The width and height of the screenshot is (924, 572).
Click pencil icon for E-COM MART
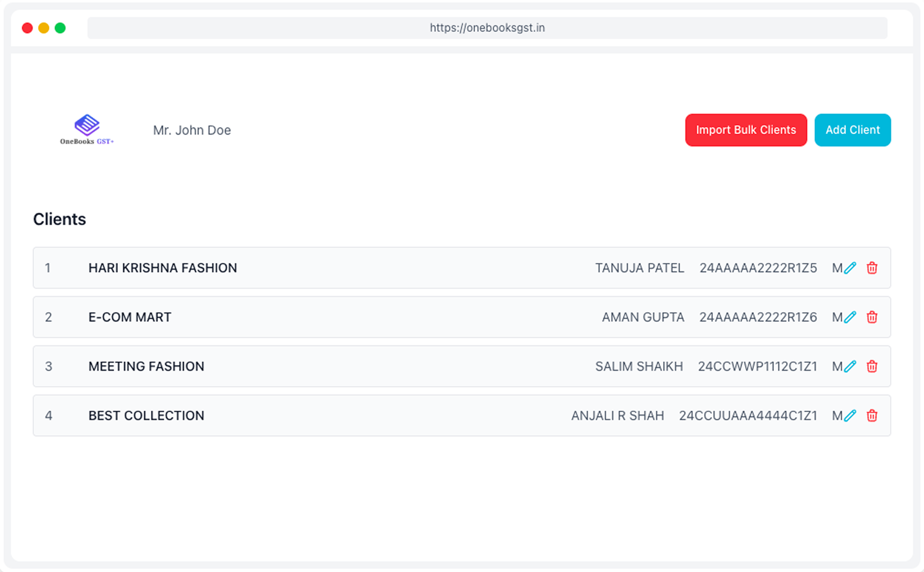(850, 317)
